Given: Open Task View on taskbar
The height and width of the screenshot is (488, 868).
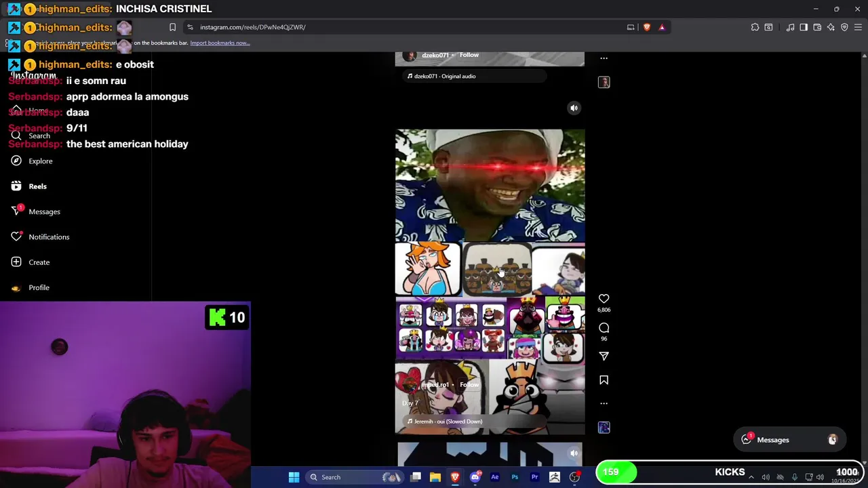Looking at the screenshot, I should coord(416,477).
